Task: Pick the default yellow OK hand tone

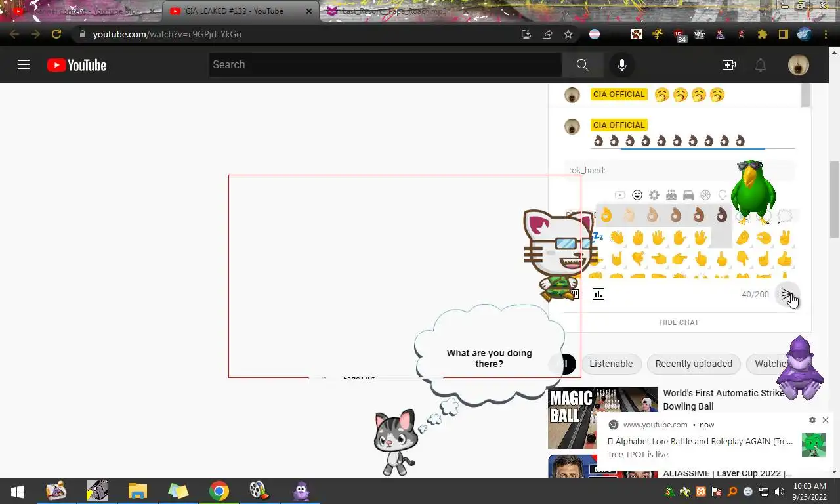Action: [606, 215]
